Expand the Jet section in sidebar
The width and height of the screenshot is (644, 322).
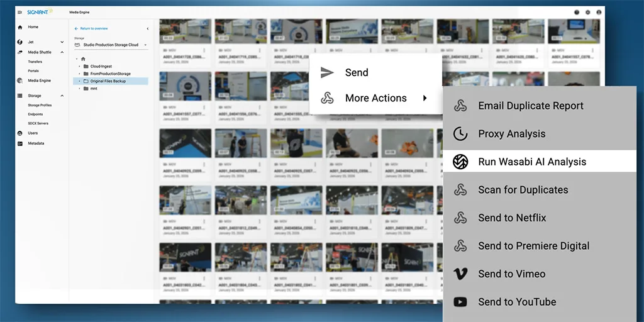click(62, 42)
